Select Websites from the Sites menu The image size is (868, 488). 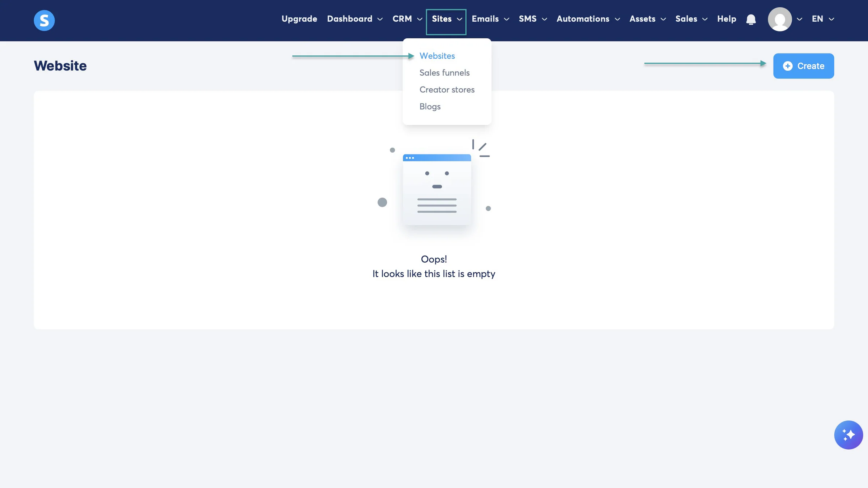pos(437,56)
